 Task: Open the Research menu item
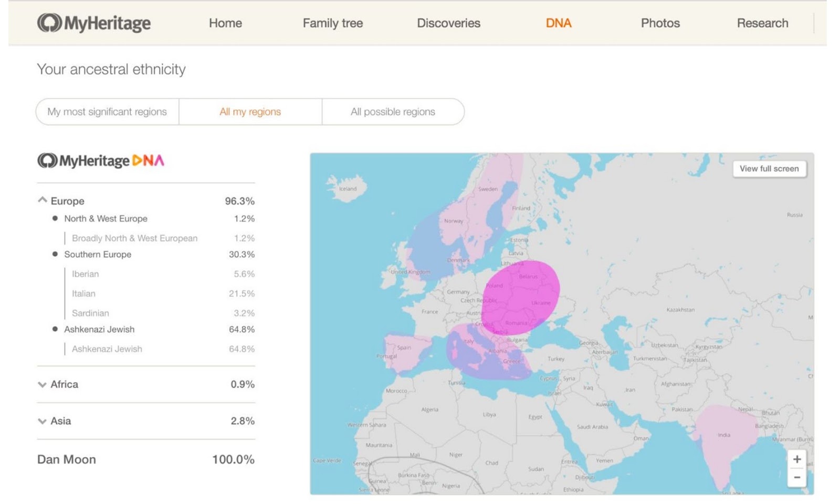click(762, 23)
